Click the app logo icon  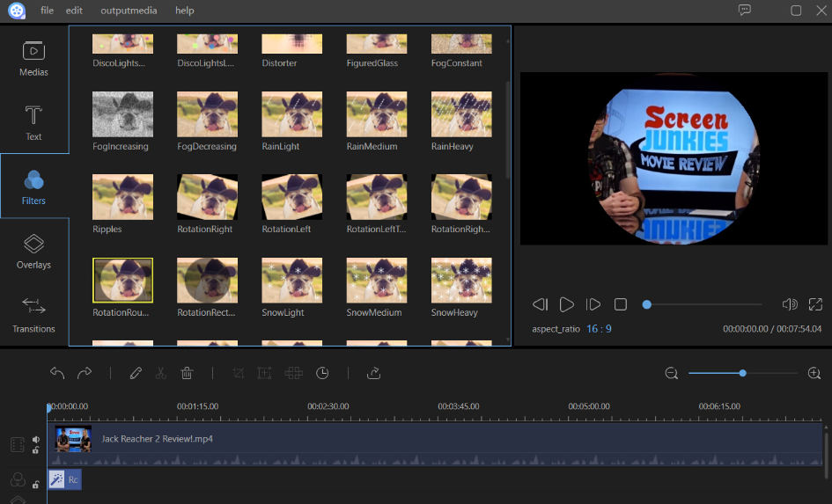[17, 10]
